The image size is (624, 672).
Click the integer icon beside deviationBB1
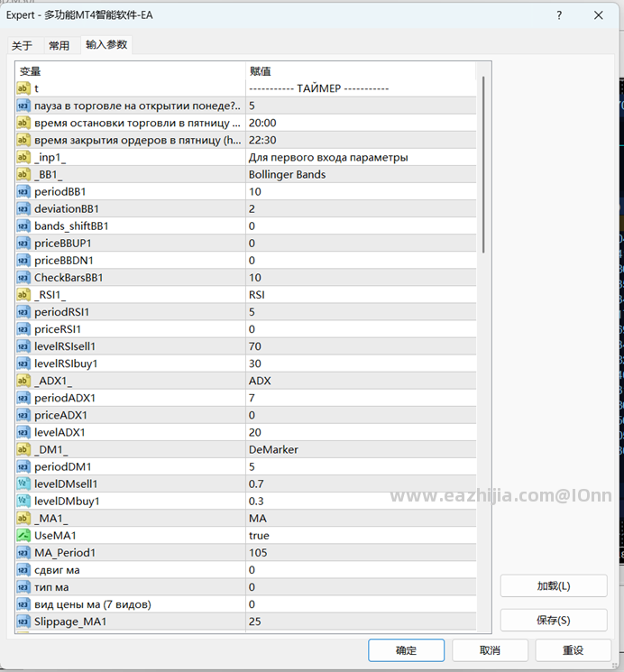coord(23,208)
